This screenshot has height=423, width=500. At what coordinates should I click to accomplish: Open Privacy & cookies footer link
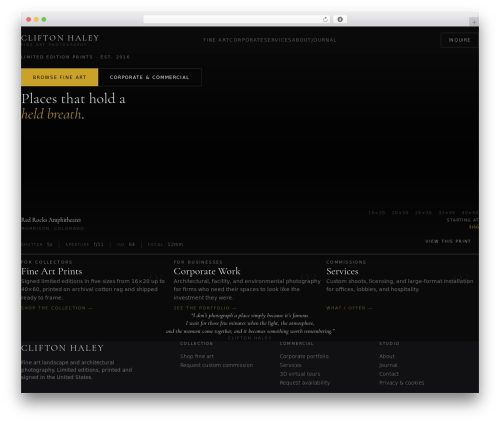click(402, 383)
